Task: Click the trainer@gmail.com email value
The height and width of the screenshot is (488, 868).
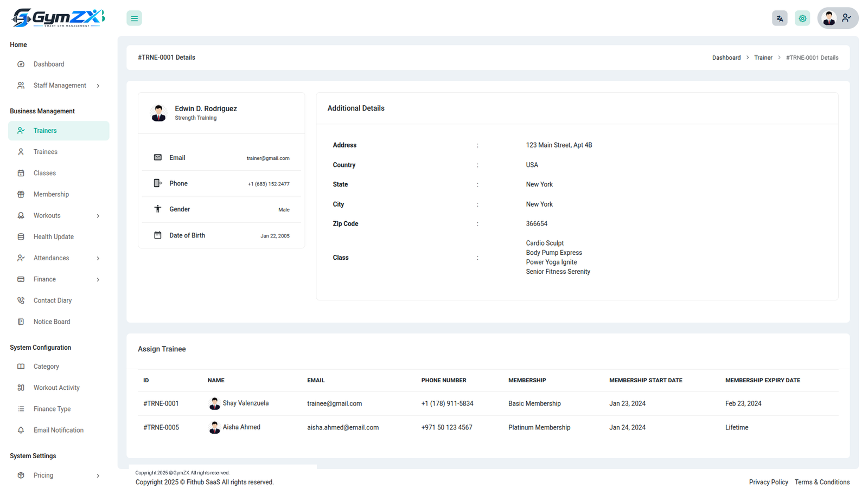Action: click(x=268, y=158)
